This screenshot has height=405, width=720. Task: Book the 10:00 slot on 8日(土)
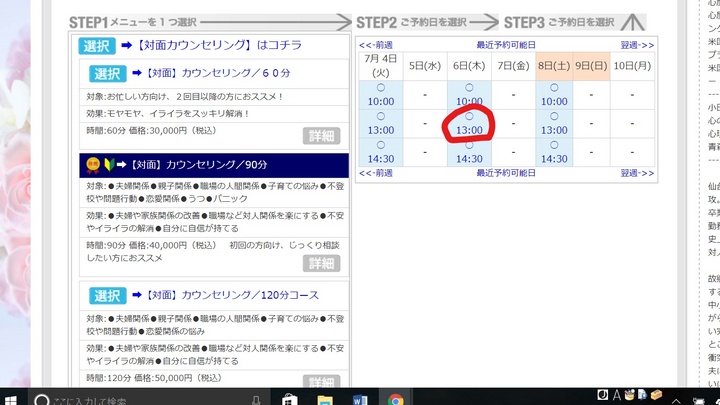click(x=554, y=95)
